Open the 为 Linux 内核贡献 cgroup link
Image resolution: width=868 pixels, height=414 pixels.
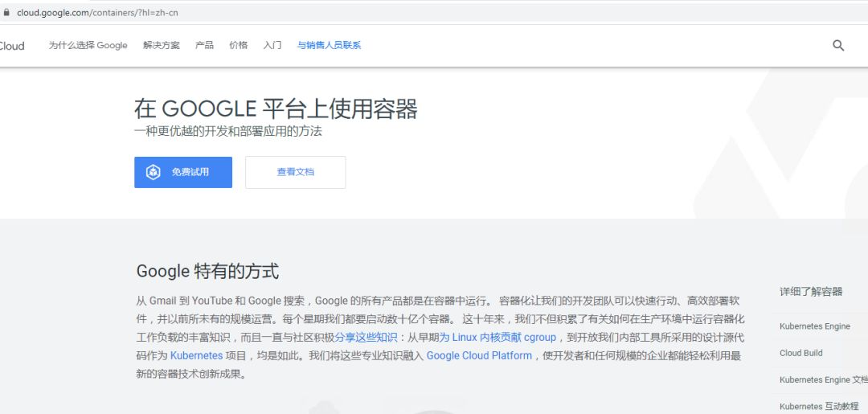tap(497, 337)
